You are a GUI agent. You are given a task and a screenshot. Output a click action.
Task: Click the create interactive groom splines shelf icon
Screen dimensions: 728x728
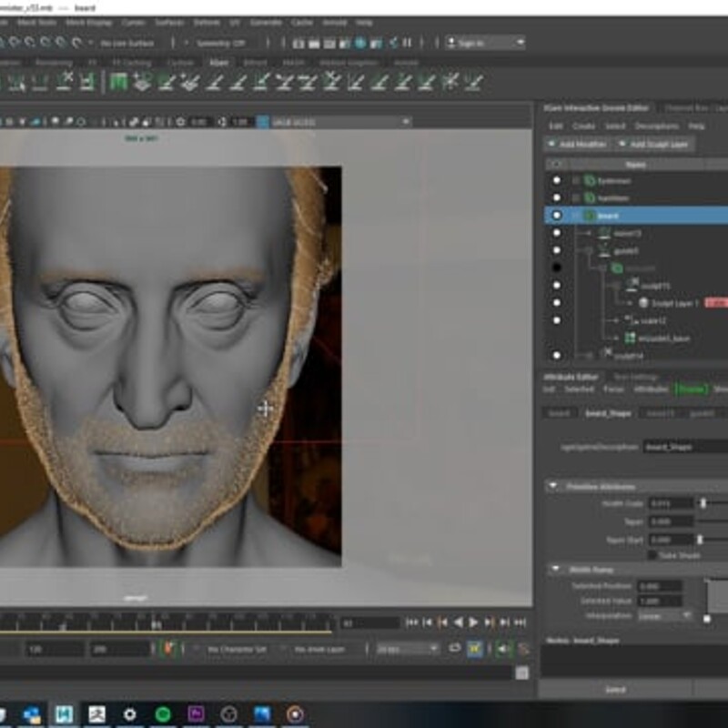(142, 82)
